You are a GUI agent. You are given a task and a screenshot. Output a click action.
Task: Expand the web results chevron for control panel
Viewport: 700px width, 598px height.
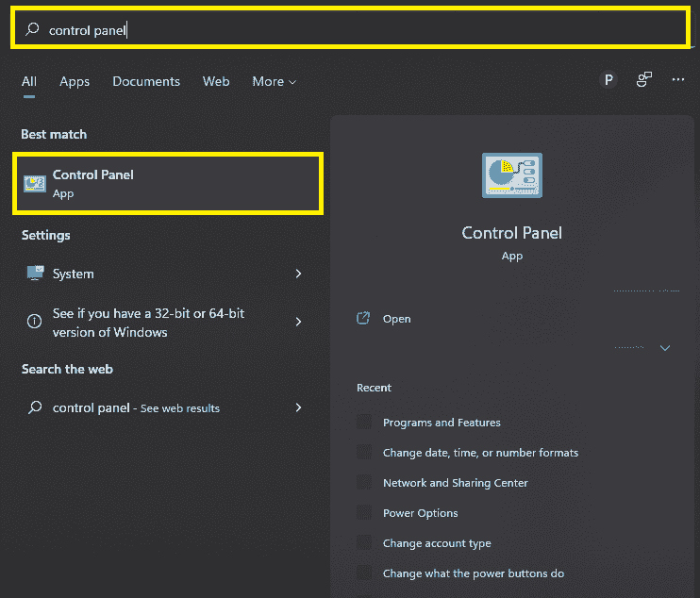pyautogui.click(x=298, y=407)
